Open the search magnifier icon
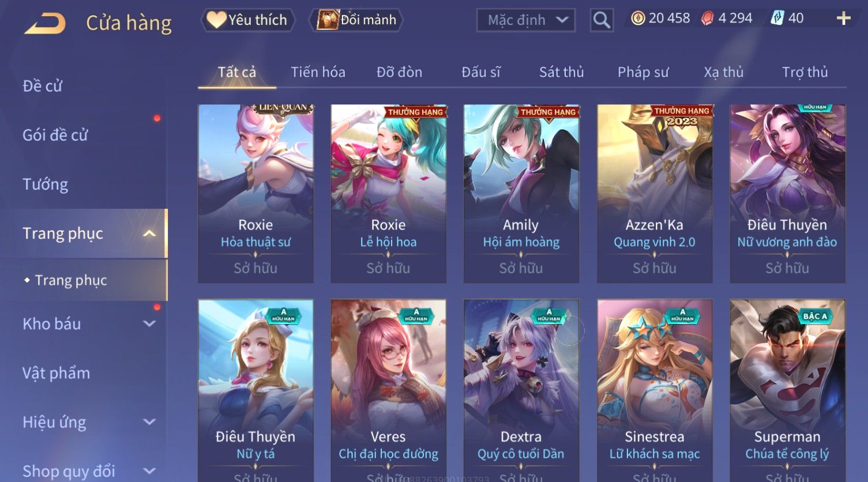 point(602,20)
